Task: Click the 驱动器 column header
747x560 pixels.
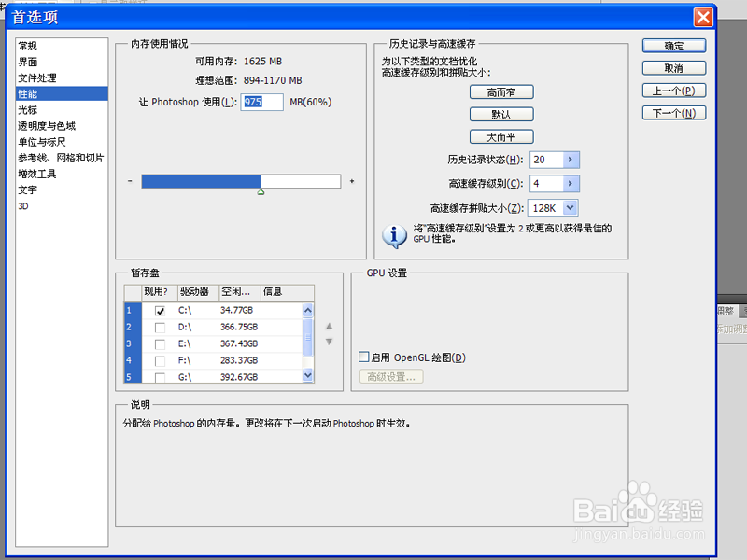Action: pyautogui.click(x=198, y=292)
